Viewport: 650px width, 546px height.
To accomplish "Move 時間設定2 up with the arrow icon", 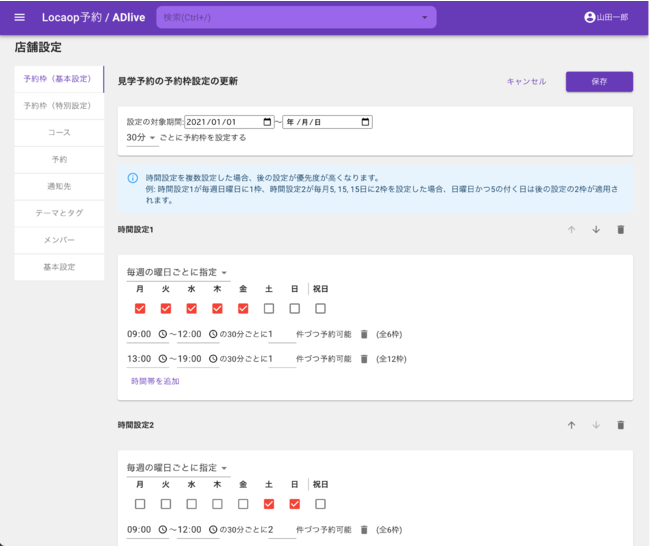I will (x=572, y=425).
